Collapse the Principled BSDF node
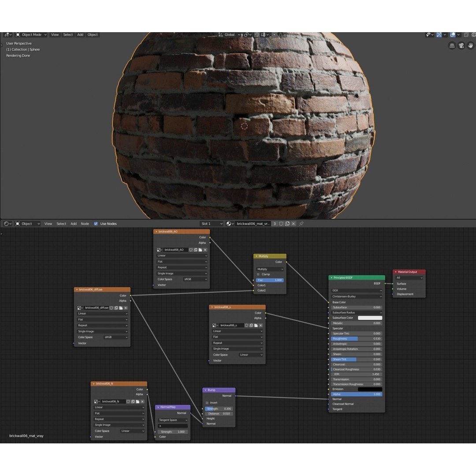This screenshot has width=476, height=476. coord(331,278)
